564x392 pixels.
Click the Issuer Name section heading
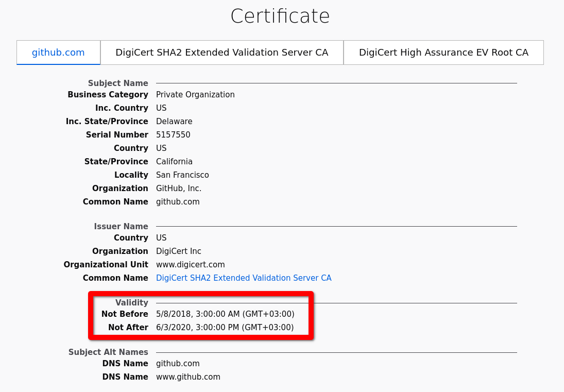point(121,226)
